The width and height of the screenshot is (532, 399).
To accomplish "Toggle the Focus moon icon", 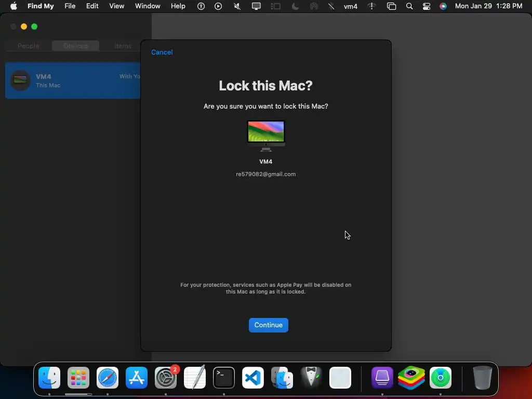I will click(295, 6).
